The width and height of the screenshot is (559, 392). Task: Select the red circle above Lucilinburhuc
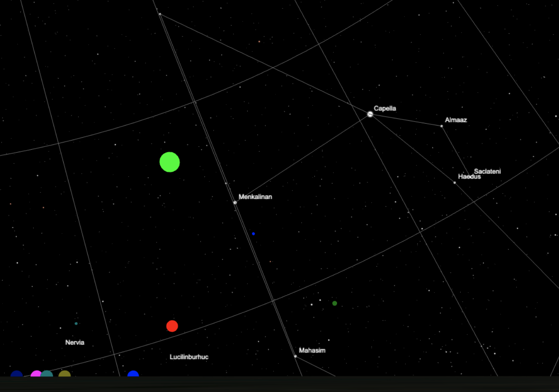click(x=172, y=326)
